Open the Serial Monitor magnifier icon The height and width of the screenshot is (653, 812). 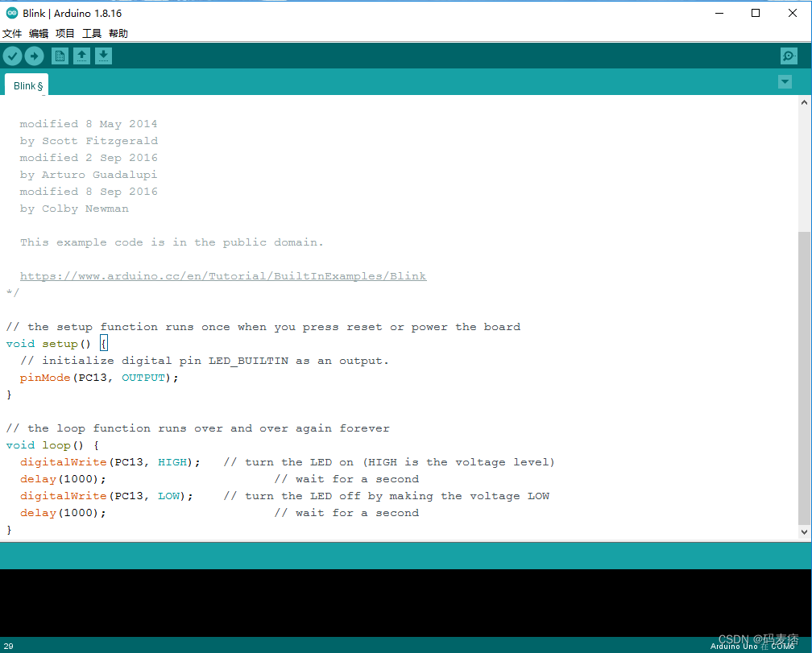point(789,56)
